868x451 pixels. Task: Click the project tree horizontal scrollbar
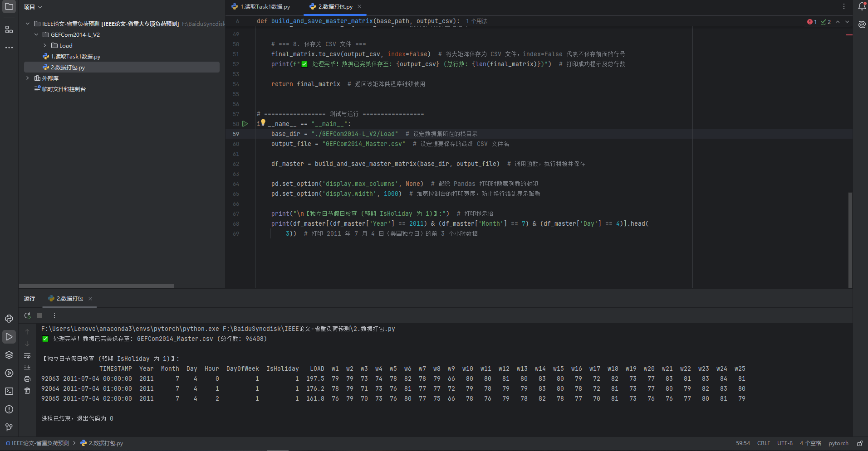(96, 286)
